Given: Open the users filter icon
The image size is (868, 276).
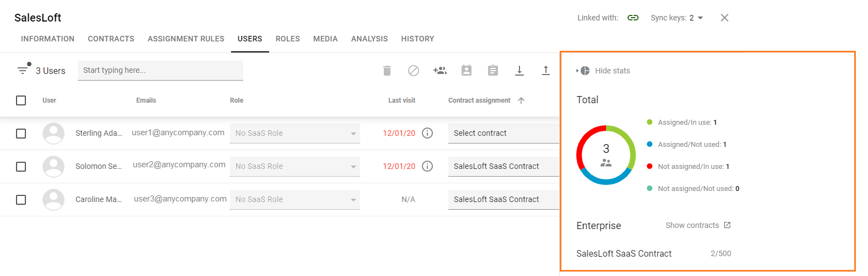Looking at the screenshot, I should 22,70.
